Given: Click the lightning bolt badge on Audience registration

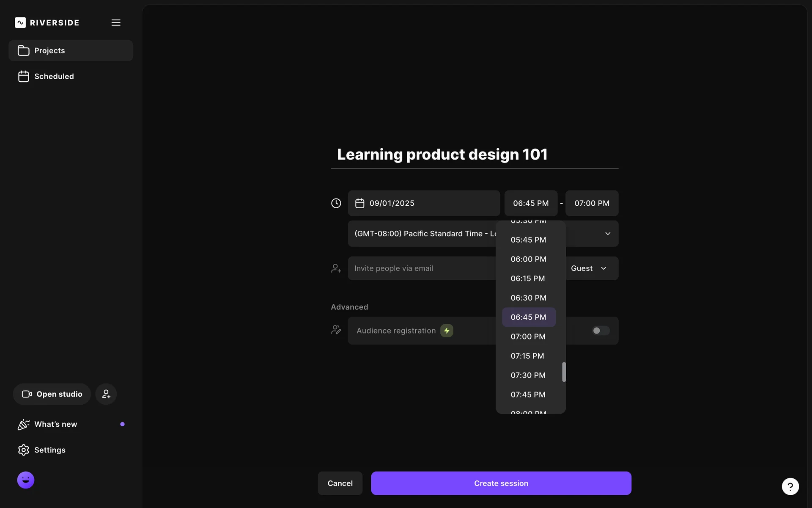Looking at the screenshot, I should click(447, 331).
